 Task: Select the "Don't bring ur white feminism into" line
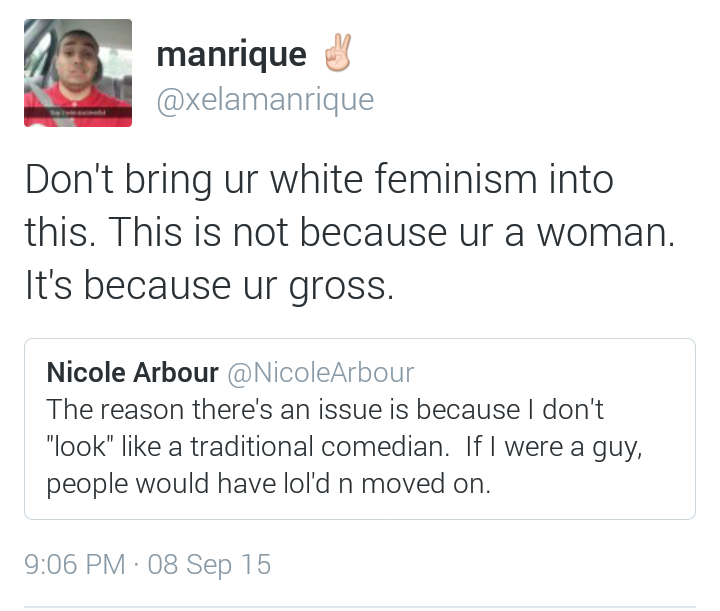320,181
